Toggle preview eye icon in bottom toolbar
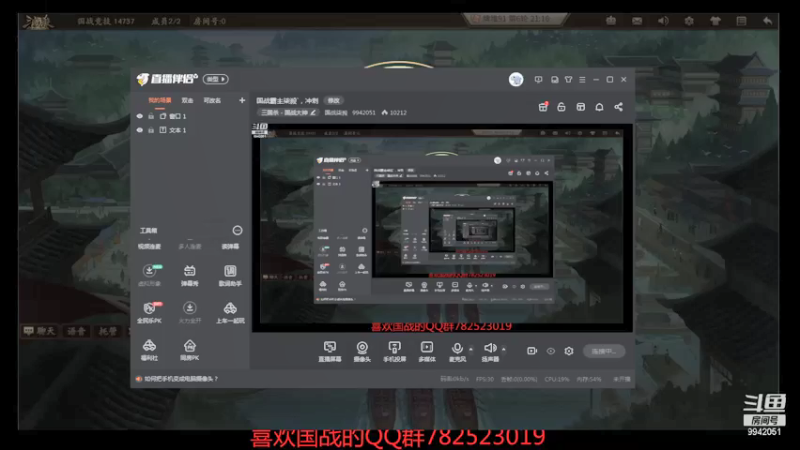 (x=551, y=351)
